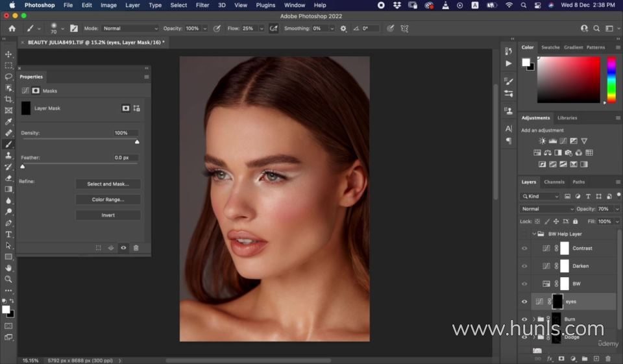Choose the Hand tool

coord(8,267)
